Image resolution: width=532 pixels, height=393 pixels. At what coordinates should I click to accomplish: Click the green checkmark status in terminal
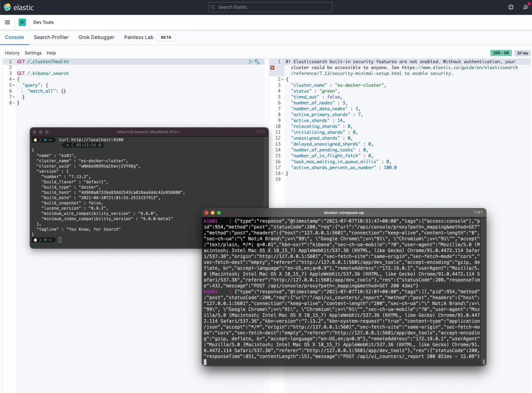[67, 145]
